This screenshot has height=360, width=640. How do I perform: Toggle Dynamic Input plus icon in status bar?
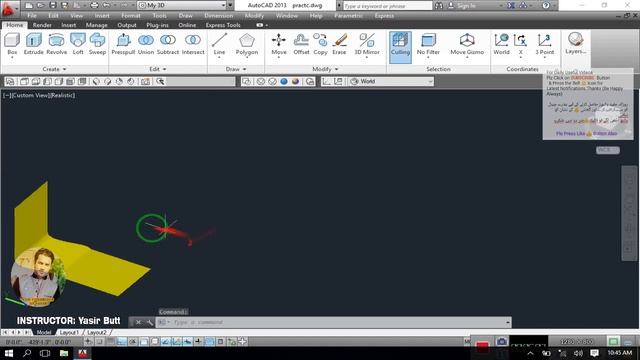pyautogui.click(x=198, y=341)
